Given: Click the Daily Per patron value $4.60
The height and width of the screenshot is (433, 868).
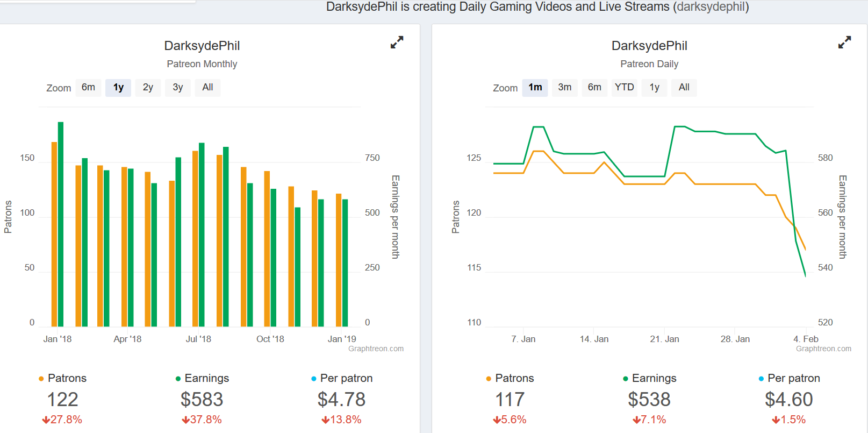Looking at the screenshot, I should pyautogui.click(x=789, y=400).
